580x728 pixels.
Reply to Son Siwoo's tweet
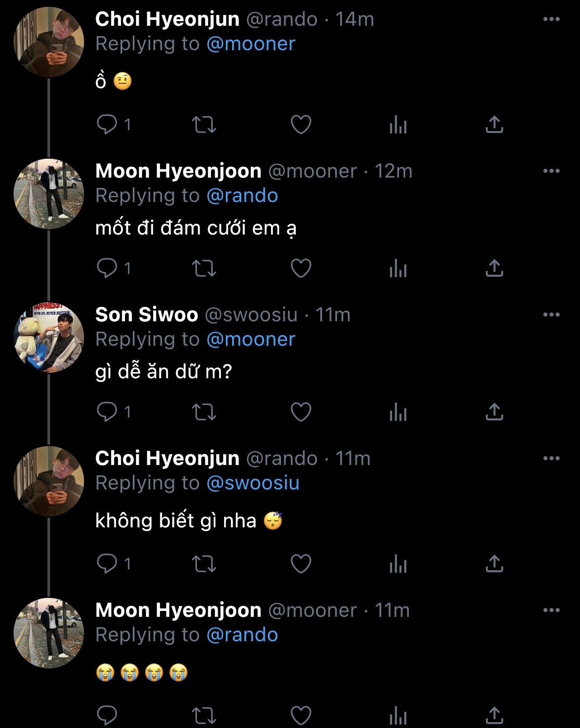[107, 412]
